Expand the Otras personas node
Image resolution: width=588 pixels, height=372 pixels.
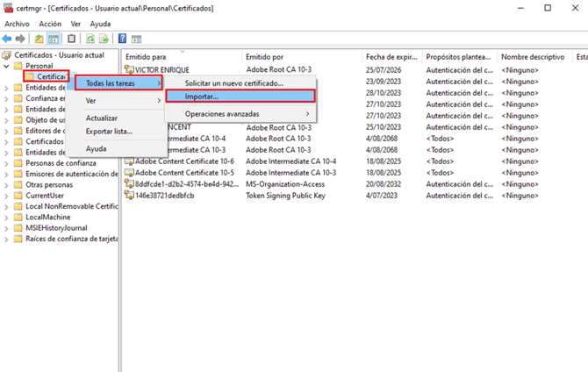click(x=6, y=185)
